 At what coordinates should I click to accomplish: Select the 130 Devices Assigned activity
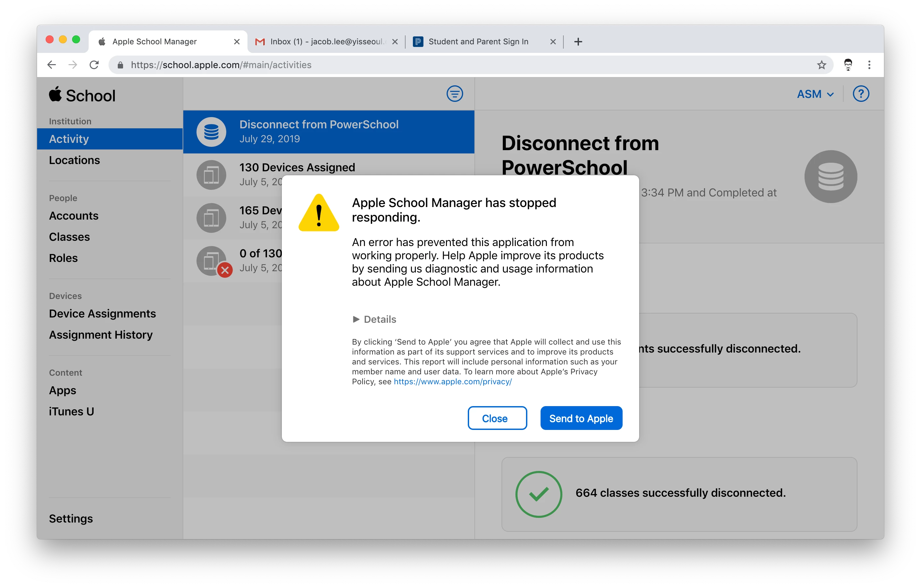(297, 167)
